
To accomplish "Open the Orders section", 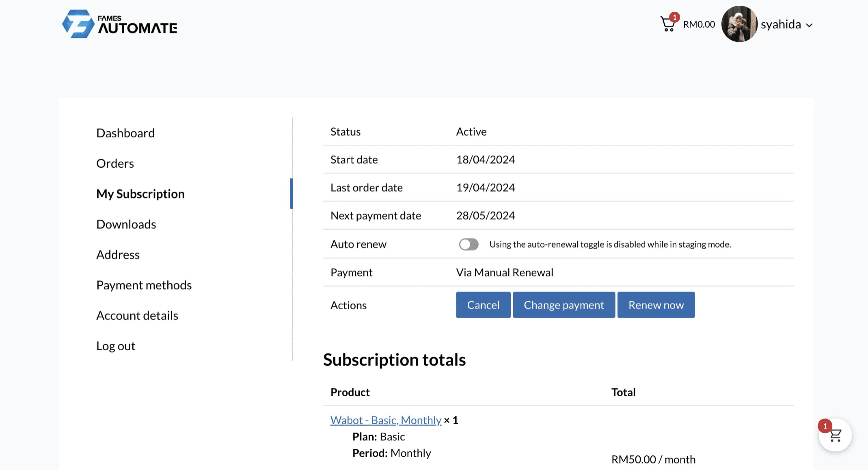I will [115, 163].
